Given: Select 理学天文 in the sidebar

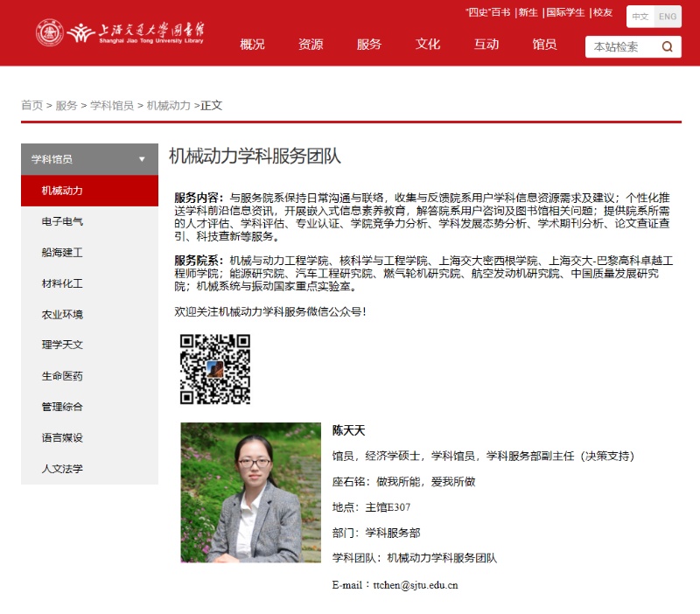Looking at the screenshot, I should [x=90, y=345].
